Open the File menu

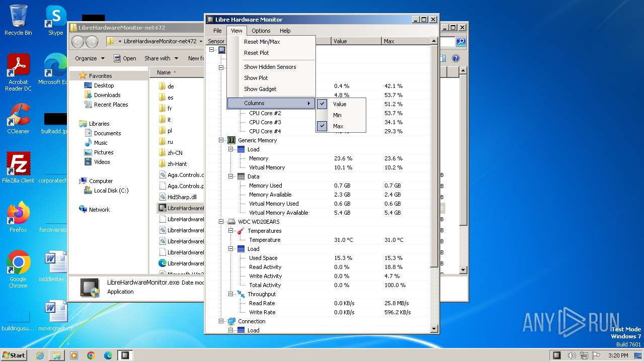(217, 31)
